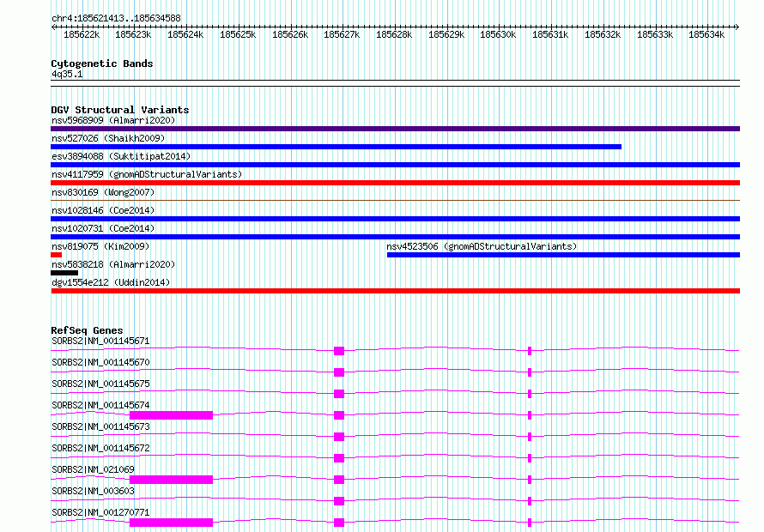The image size is (764, 532).
Task: Open transcript SORBS2|NM_001145672
Action: pyautogui.click(x=100, y=448)
